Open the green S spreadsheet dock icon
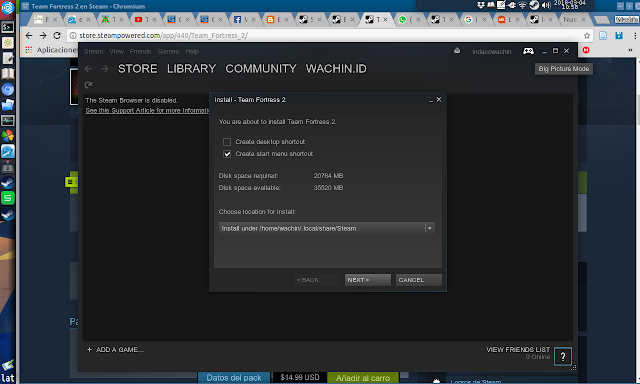Image resolution: width=640 pixels, height=384 pixels. click(7, 198)
